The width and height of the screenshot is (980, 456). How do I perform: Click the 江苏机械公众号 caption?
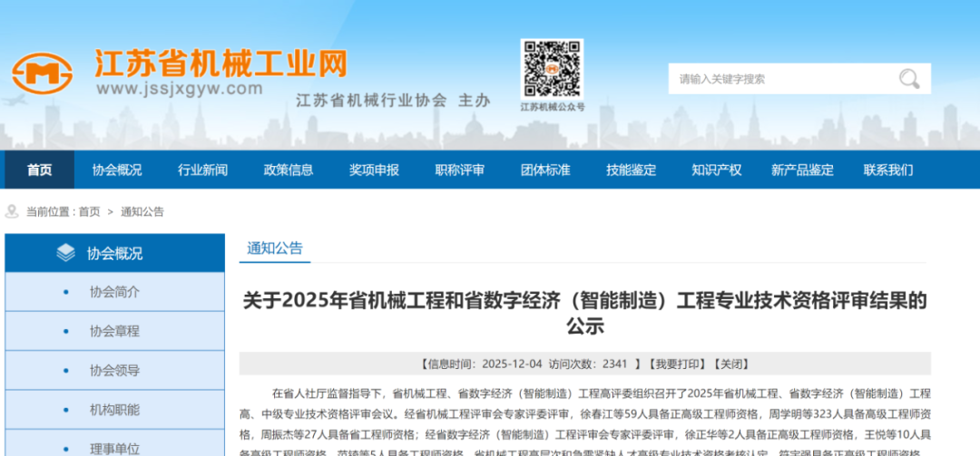(x=553, y=107)
